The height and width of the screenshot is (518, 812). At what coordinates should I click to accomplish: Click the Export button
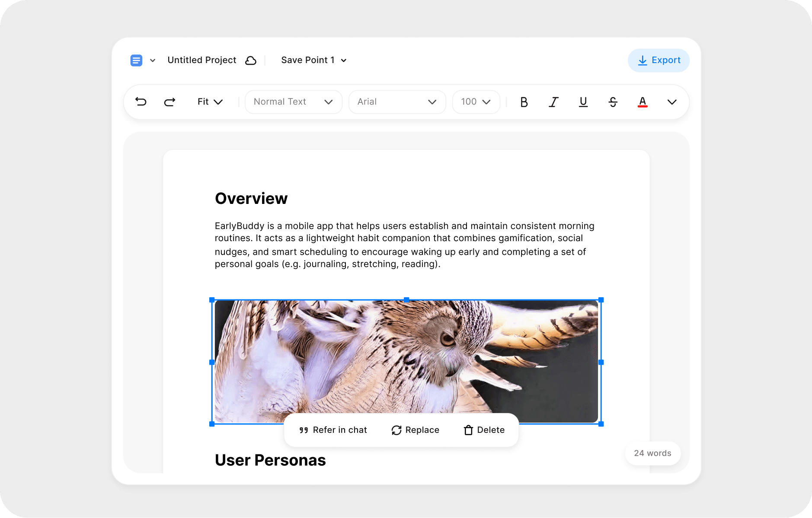[659, 60]
